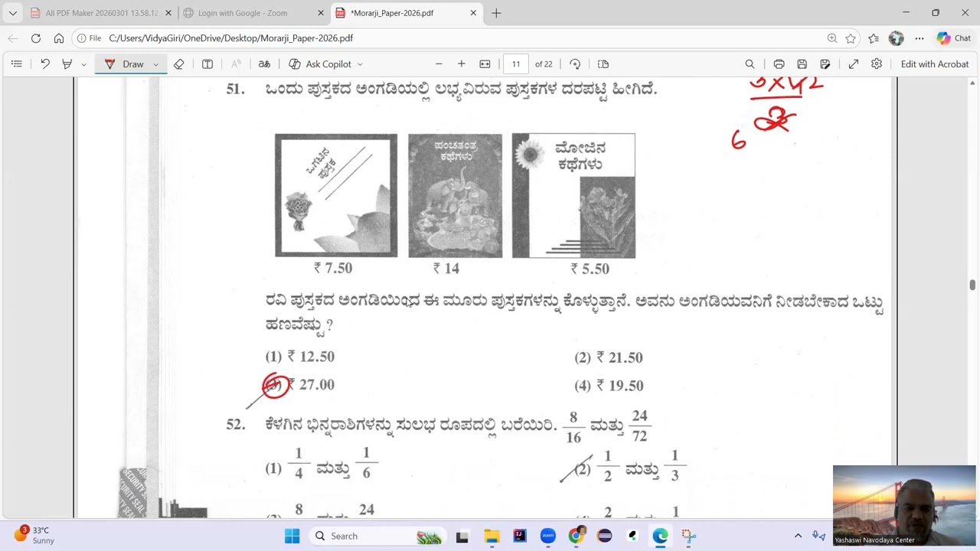Toggle the Page view icon
Viewport: 980px width, 551px height.
click(603, 64)
